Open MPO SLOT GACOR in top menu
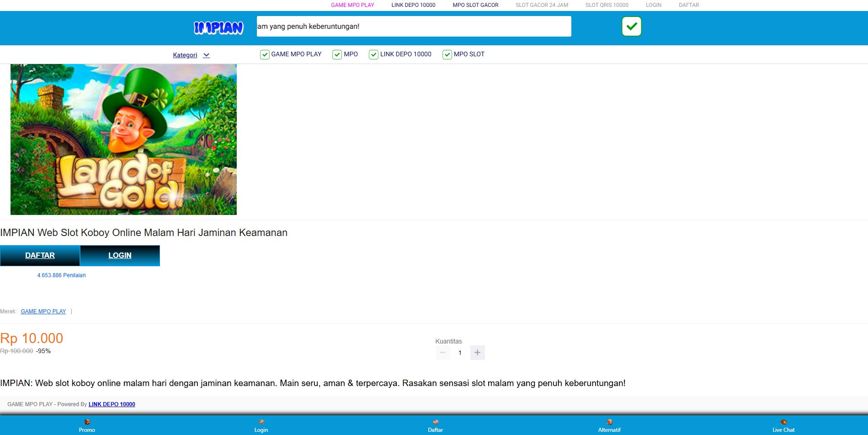 coord(475,5)
